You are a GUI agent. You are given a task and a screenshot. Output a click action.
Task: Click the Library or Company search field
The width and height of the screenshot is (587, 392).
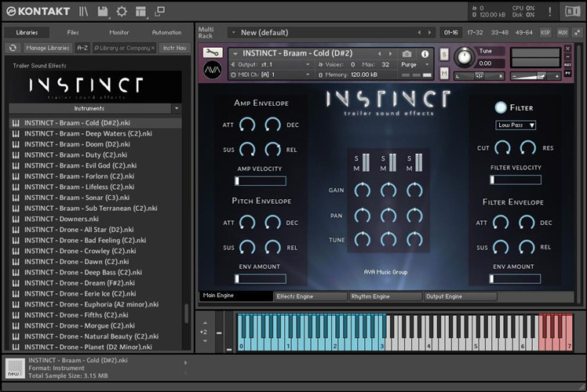coord(123,48)
